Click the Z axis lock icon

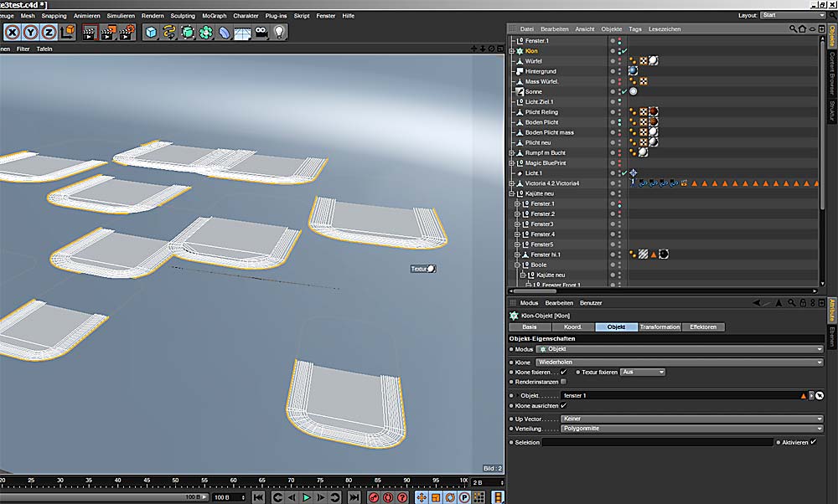(x=49, y=32)
